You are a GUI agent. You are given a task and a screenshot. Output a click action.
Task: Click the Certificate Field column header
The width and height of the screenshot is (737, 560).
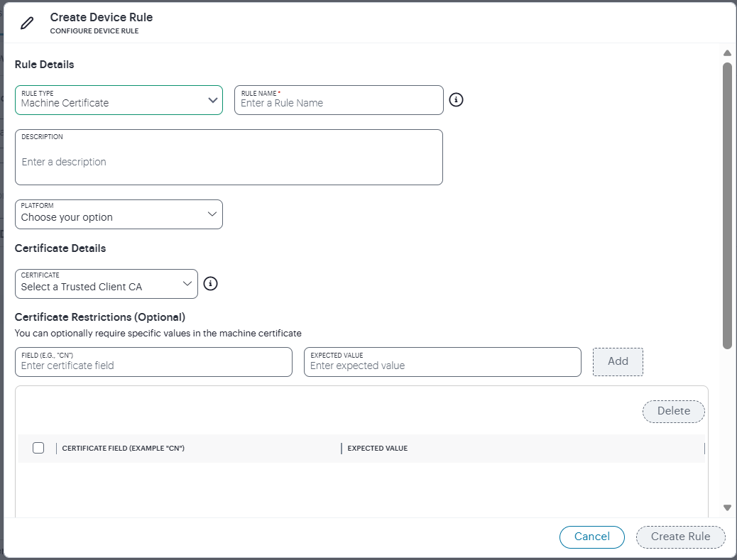click(x=124, y=449)
